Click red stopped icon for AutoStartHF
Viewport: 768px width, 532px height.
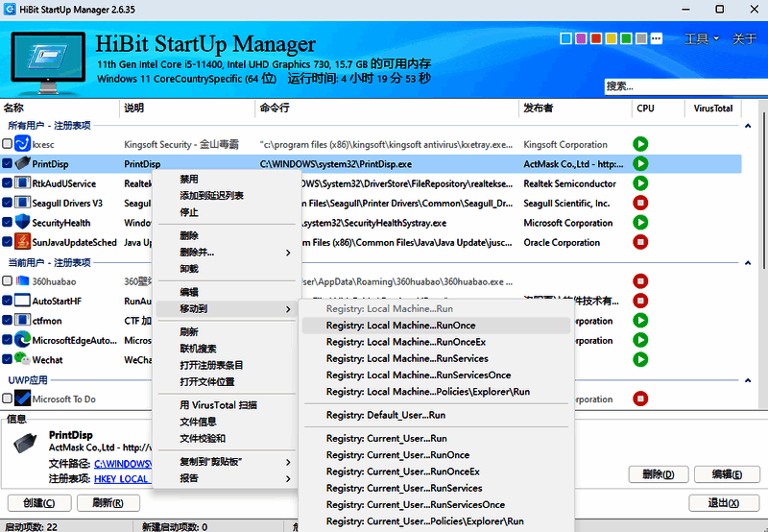pos(640,301)
